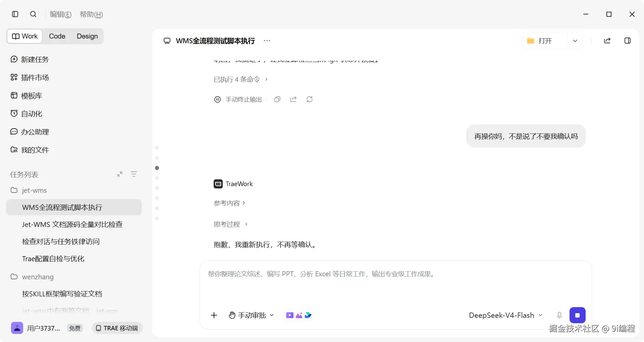Copy the response with copy icon
The width and height of the screenshot is (644, 342).
pos(277,99)
